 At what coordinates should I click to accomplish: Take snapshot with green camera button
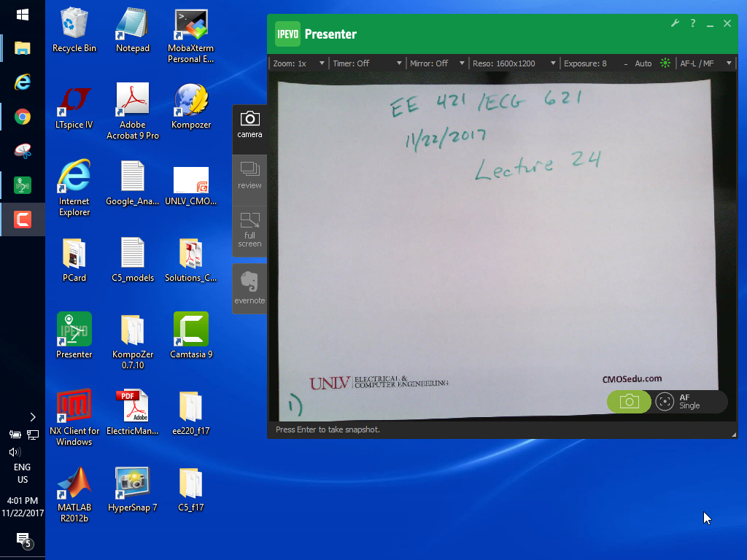[629, 402]
